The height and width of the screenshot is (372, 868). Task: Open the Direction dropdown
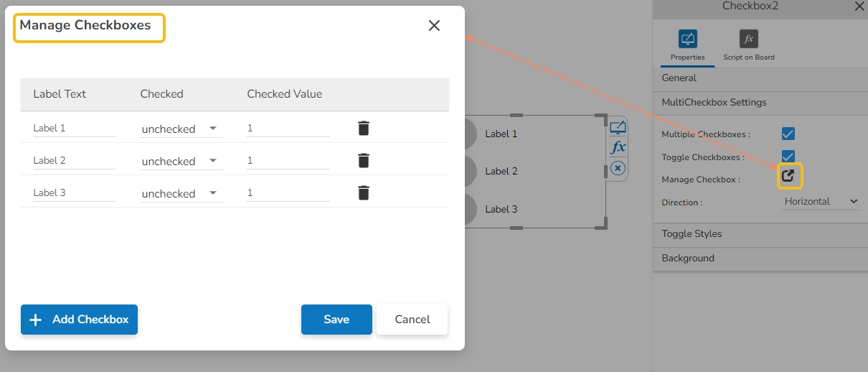point(821,202)
